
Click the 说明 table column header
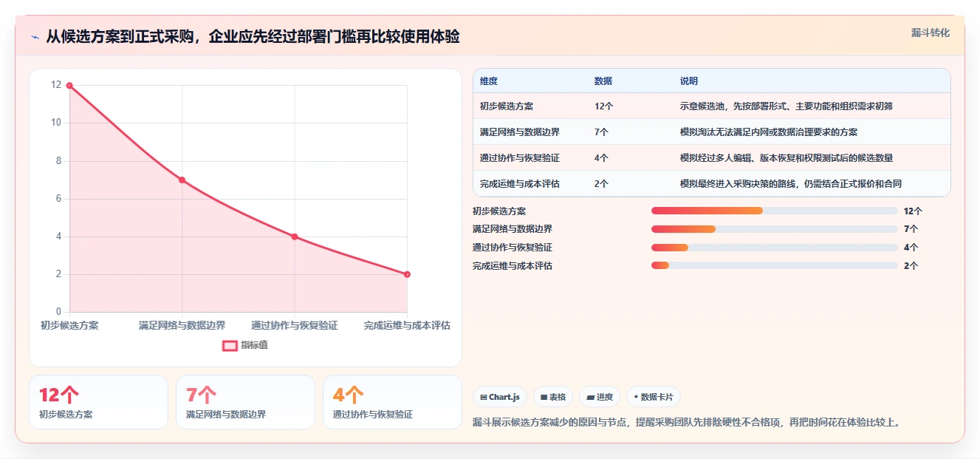click(x=689, y=81)
